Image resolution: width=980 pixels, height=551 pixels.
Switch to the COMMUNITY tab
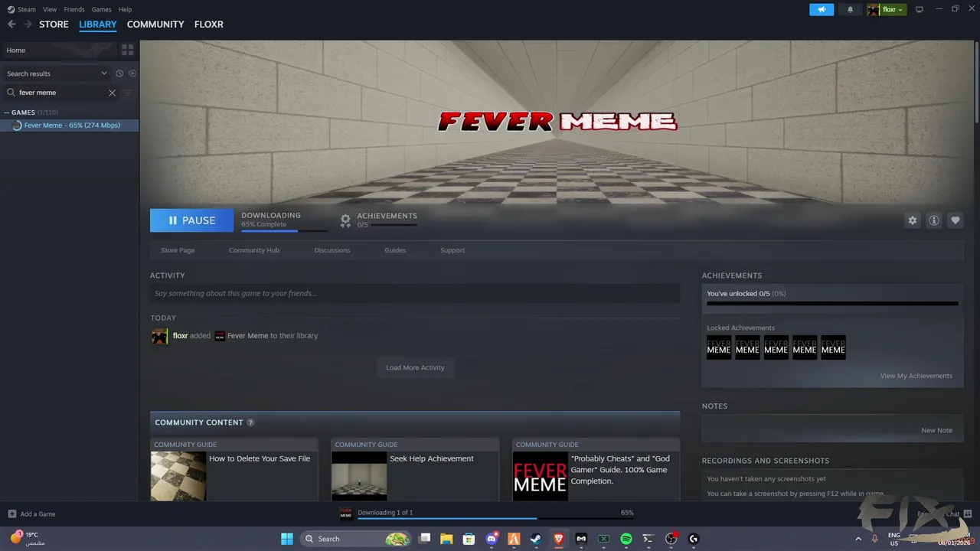click(x=155, y=24)
